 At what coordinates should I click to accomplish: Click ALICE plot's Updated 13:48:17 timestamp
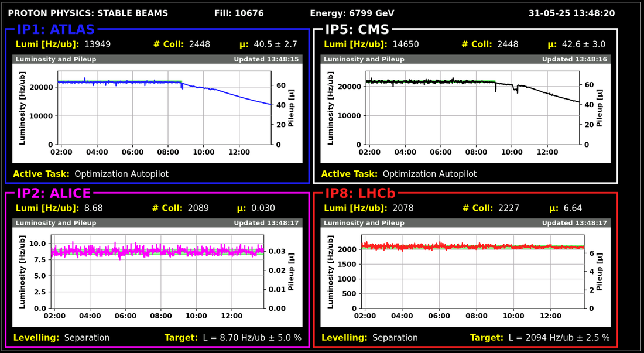click(267, 223)
